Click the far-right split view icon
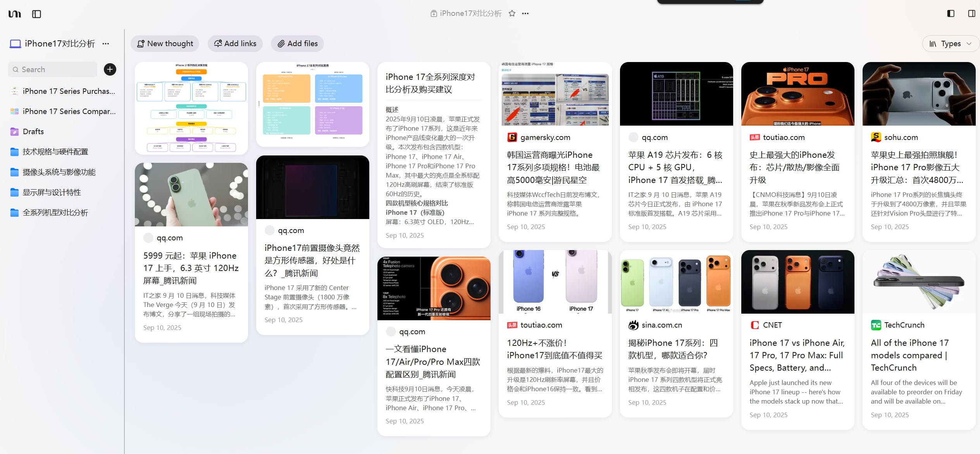This screenshot has width=980, height=454. point(971,14)
